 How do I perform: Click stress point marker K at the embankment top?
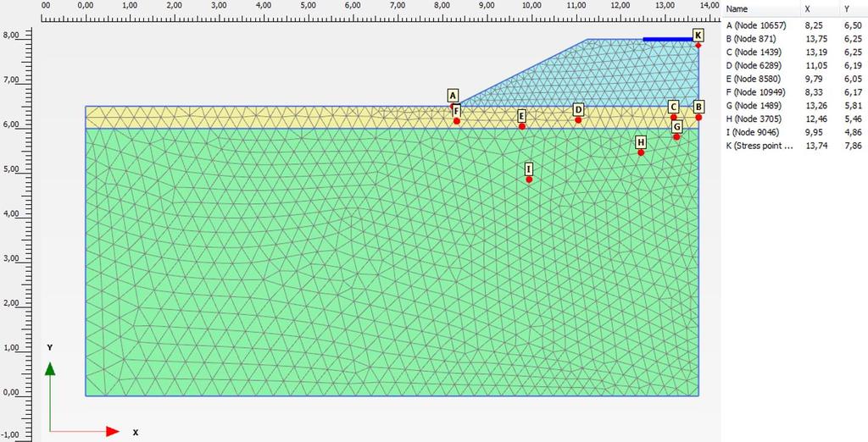(x=698, y=36)
